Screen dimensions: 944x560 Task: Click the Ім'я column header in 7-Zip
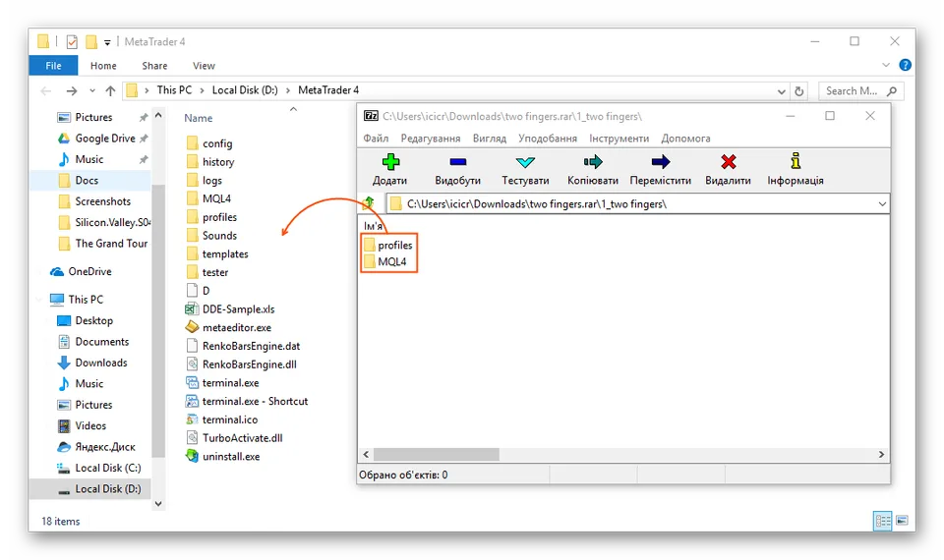[374, 226]
